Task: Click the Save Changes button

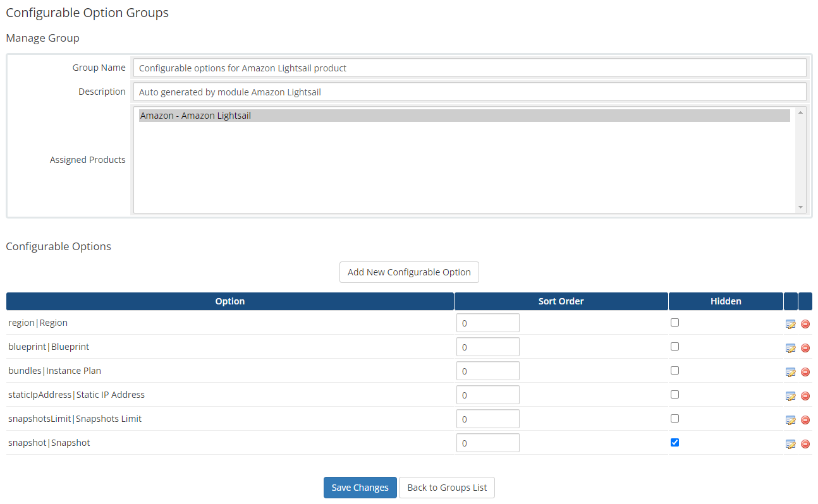Action: click(x=360, y=487)
